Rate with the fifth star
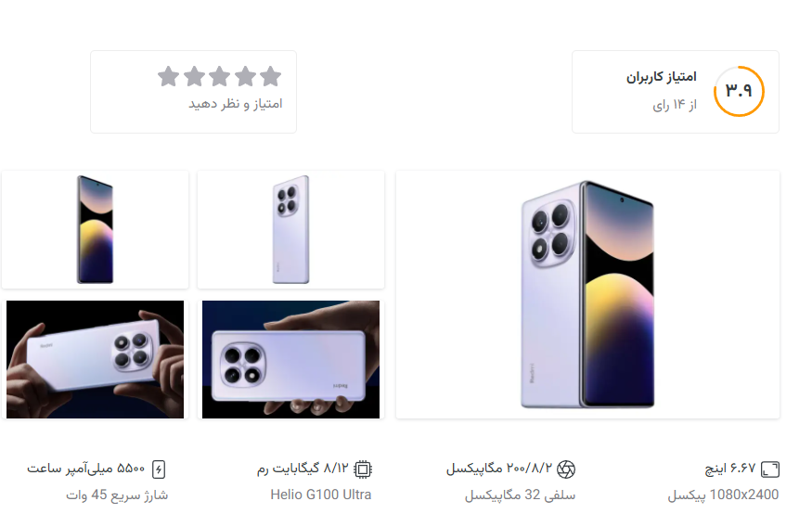 click(x=168, y=77)
